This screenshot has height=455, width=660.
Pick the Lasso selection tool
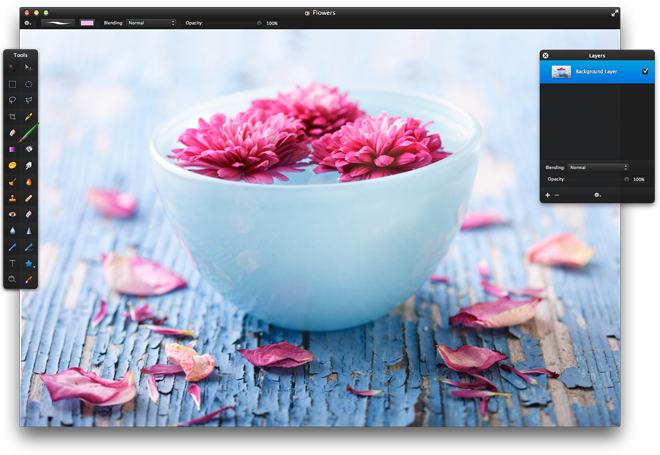[x=13, y=100]
